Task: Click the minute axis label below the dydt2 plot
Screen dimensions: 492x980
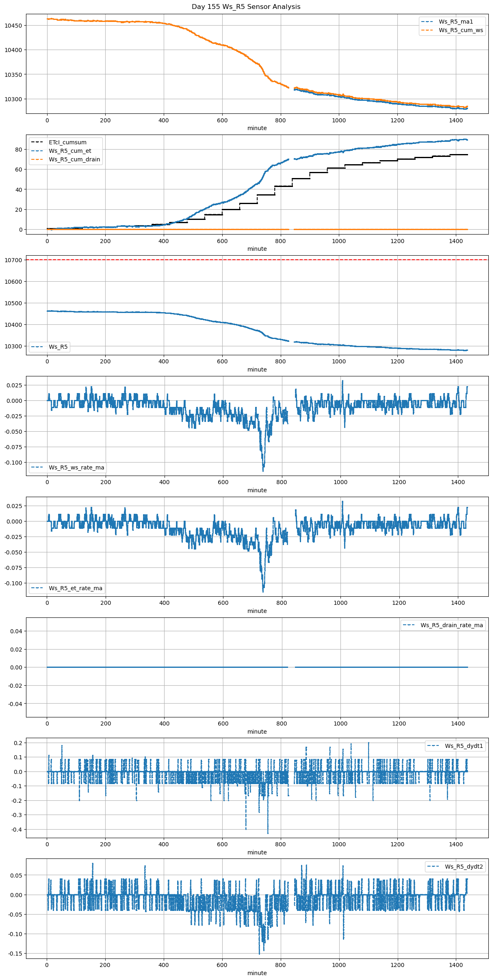Action: [257, 973]
